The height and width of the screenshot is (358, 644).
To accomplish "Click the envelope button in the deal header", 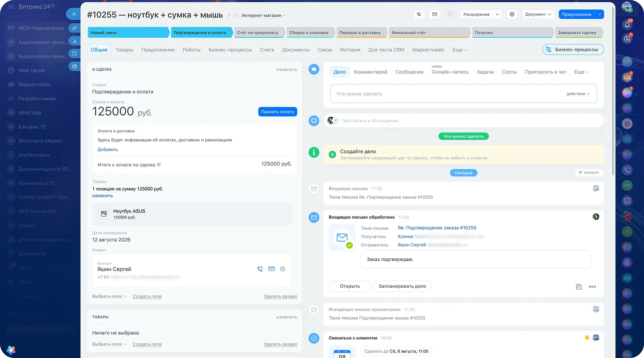I will point(434,14).
